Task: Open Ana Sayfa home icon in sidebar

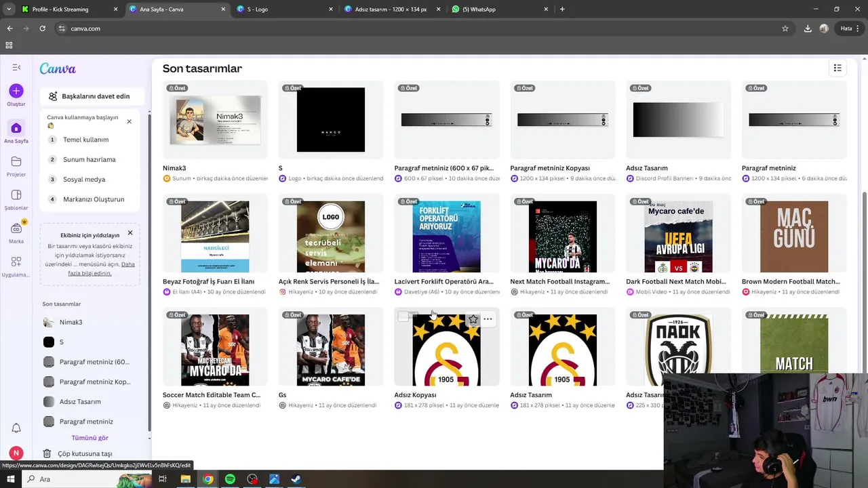Action: tap(16, 128)
